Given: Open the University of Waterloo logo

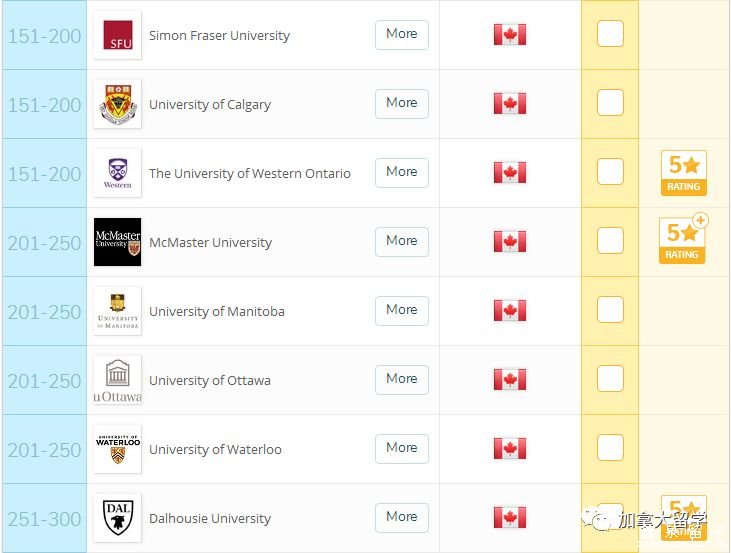Looking at the screenshot, I should pyautogui.click(x=117, y=449).
